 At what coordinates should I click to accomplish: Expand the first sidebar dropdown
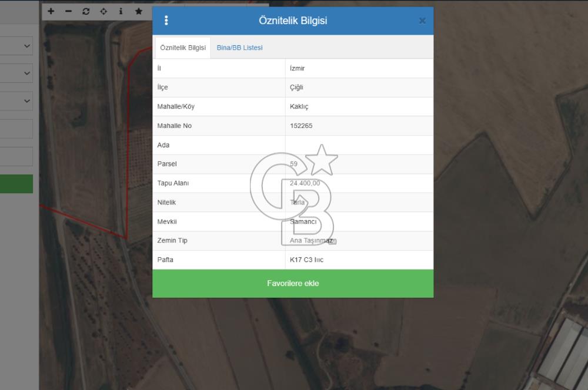coord(16,46)
